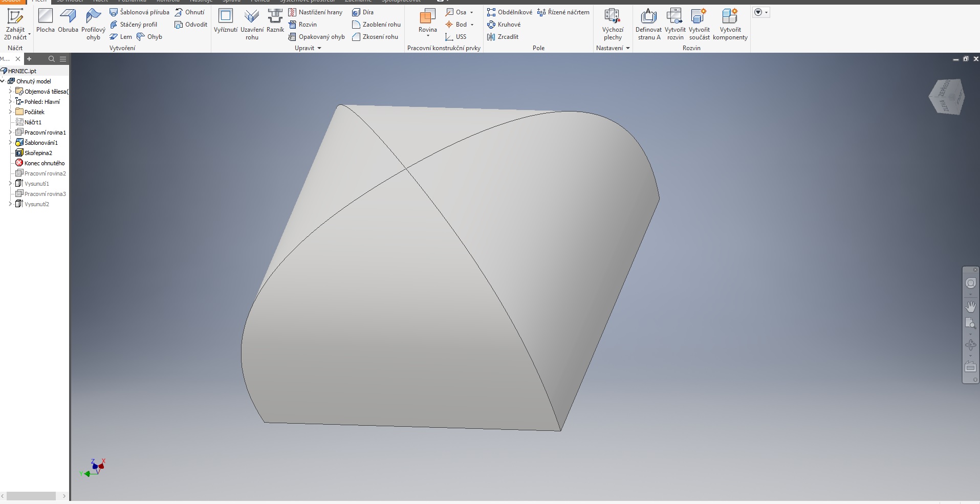Screen dimensions: 980x504
Task: Expand the Počátek folder
Action: click(x=10, y=112)
